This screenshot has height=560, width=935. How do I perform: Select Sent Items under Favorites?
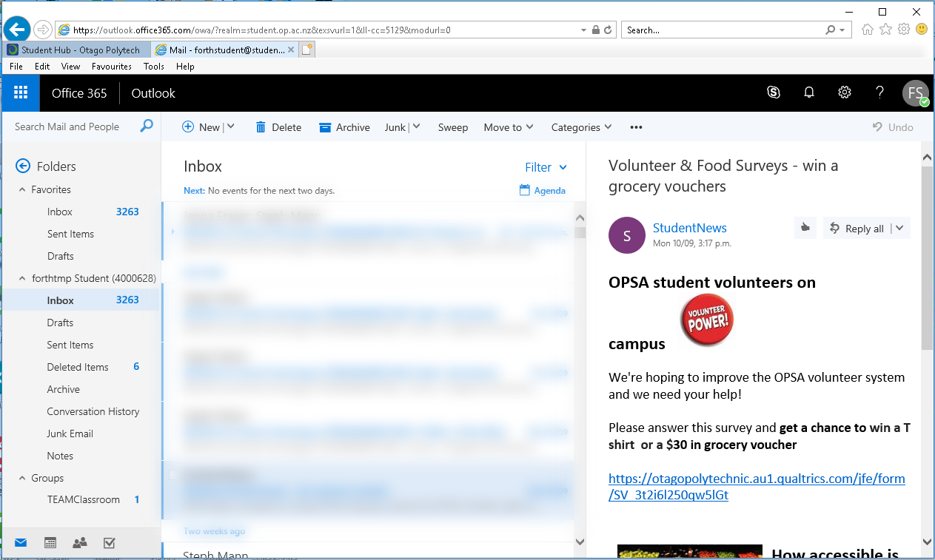click(x=70, y=234)
